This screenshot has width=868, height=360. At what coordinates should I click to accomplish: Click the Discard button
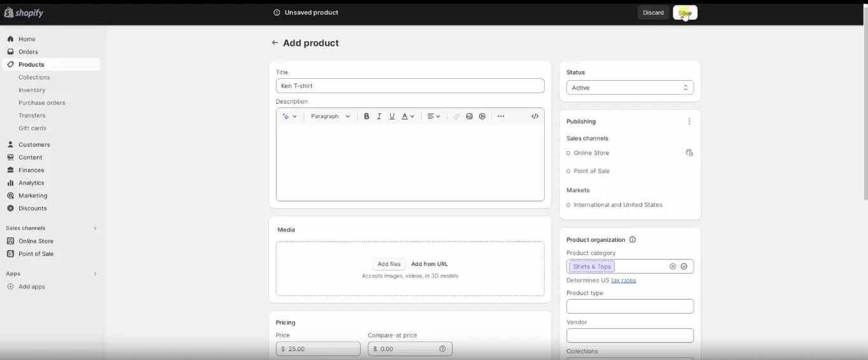tap(653, 13)
